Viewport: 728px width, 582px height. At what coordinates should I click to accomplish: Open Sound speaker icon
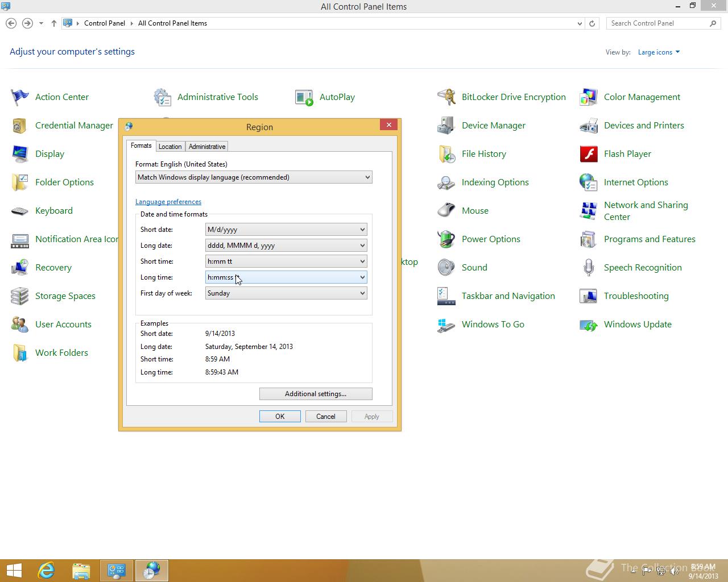[x=446, y=268]
